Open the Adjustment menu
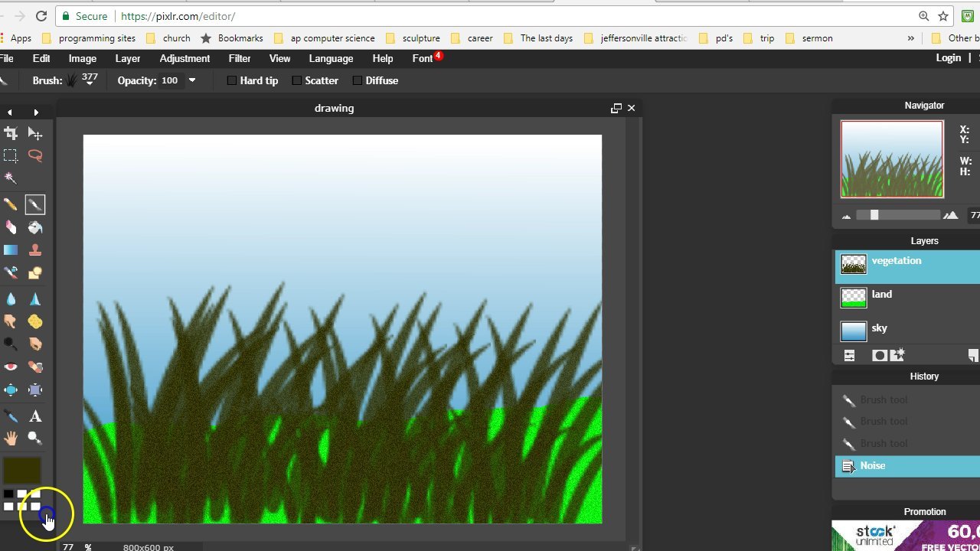Viewport: 980px width, 551px height. coord(185,58)
